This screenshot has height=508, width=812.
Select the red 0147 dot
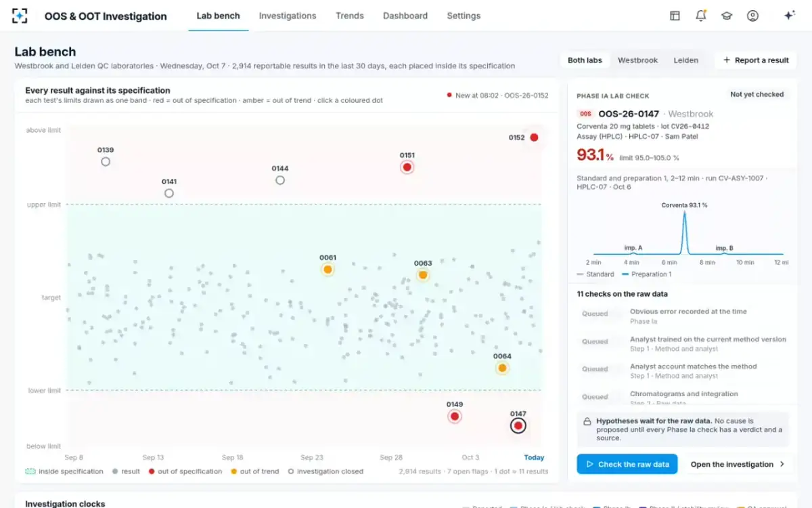pyautogui.click(x=518, y=425)
